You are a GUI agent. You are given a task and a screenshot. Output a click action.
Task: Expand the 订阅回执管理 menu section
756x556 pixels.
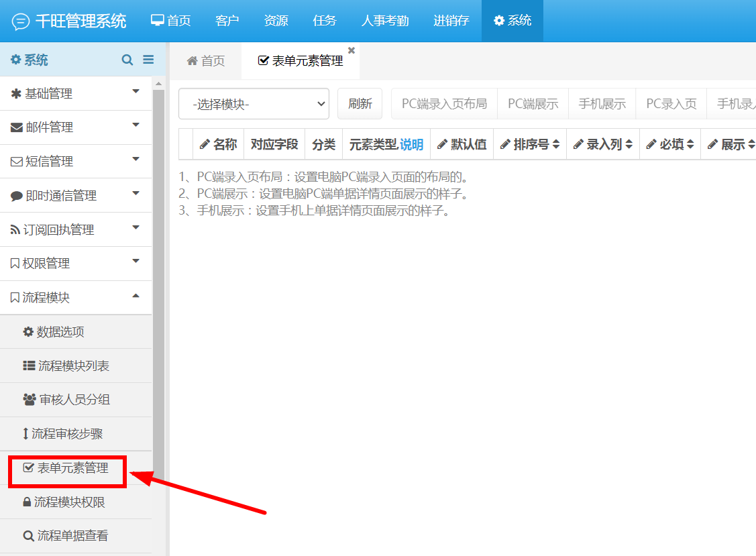click(76, 229)
